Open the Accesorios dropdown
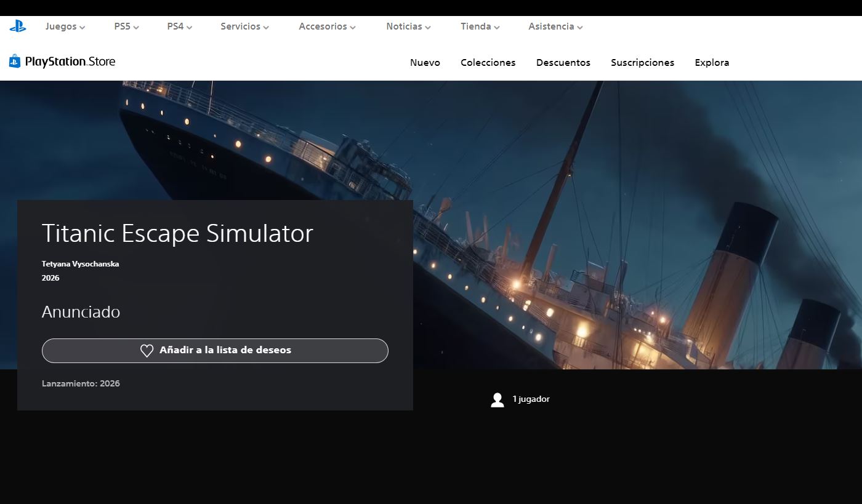 click(328, 26)
